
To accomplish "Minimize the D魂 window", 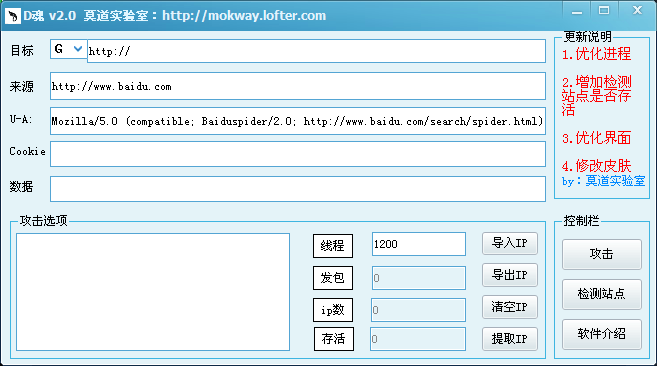I will 577,11.
